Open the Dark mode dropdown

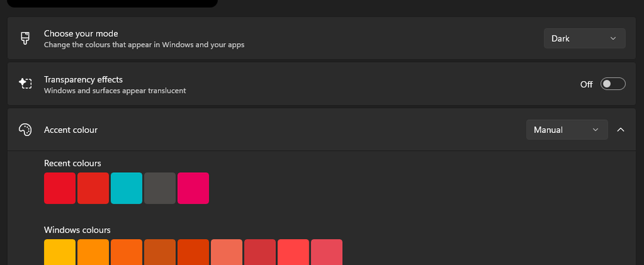[585, 38]
